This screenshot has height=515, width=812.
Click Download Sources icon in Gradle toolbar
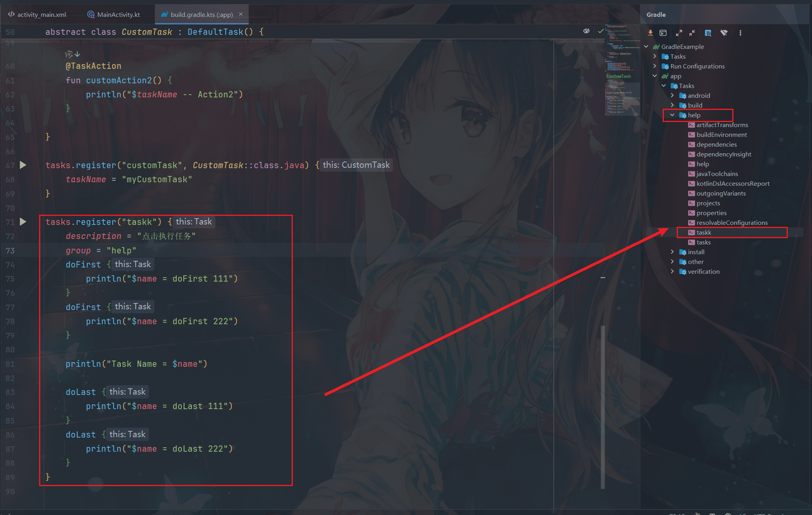(650, 33)
